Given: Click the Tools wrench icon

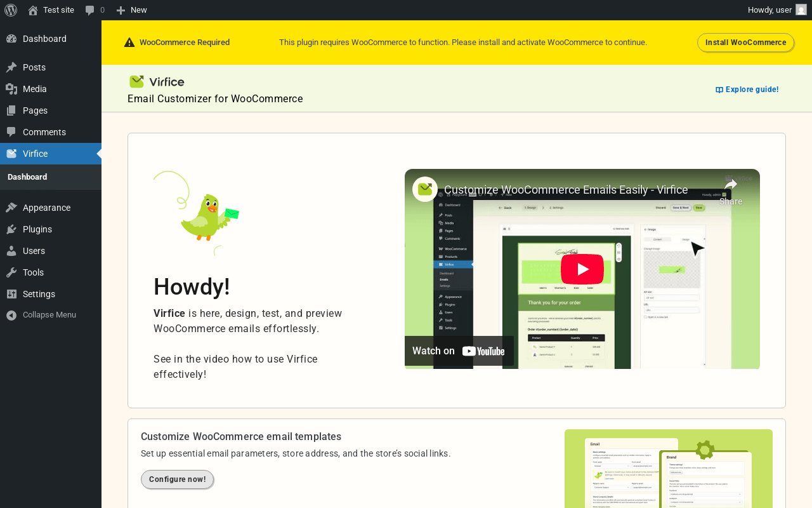Looking at the screenshot, I should point(11,272).
